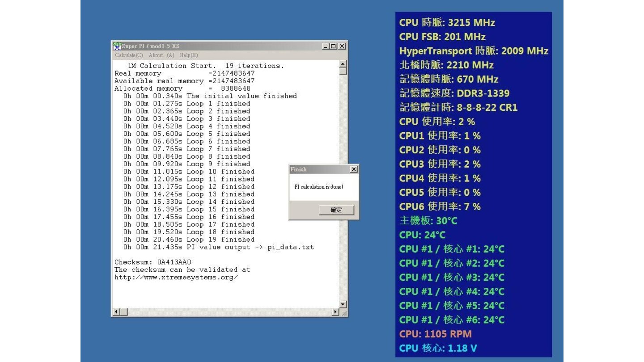Click the '主機板: 30°C' reading
The image size is (644, 362).
428,221
